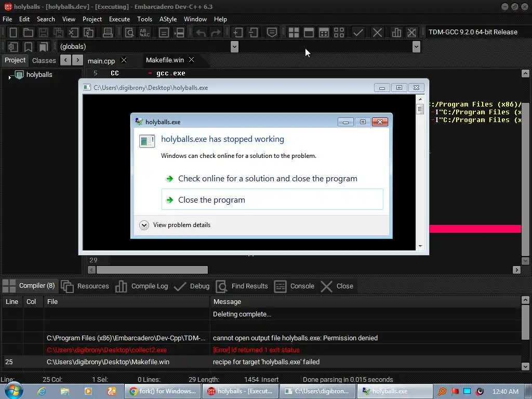
Task: Click the File column header
Action: (x=127, y=302)
